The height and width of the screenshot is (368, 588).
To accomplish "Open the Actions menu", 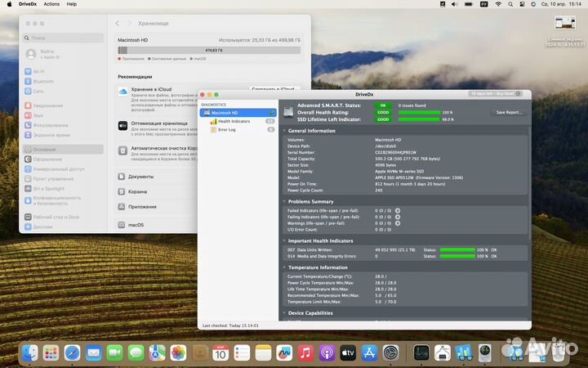I will click(51, 4).
